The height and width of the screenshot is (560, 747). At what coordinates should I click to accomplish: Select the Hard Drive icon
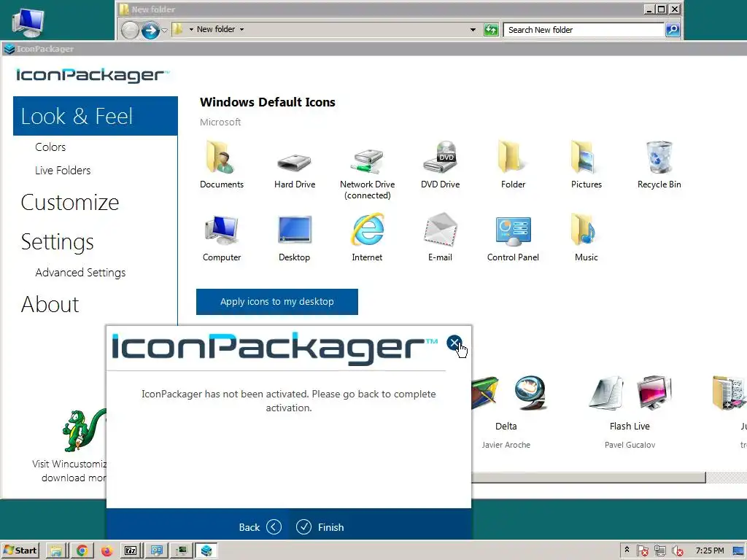pyautogui.click(x=295, y=162)
